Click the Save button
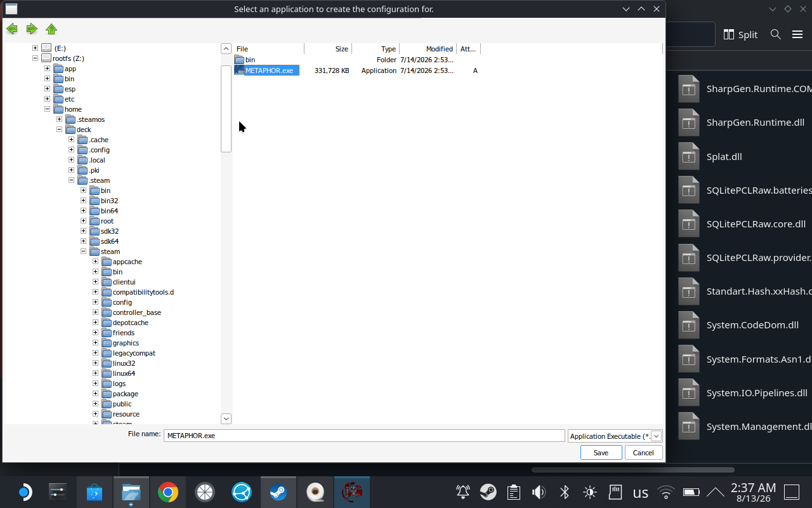Screen dimensions: 812x508 point(601,453)
